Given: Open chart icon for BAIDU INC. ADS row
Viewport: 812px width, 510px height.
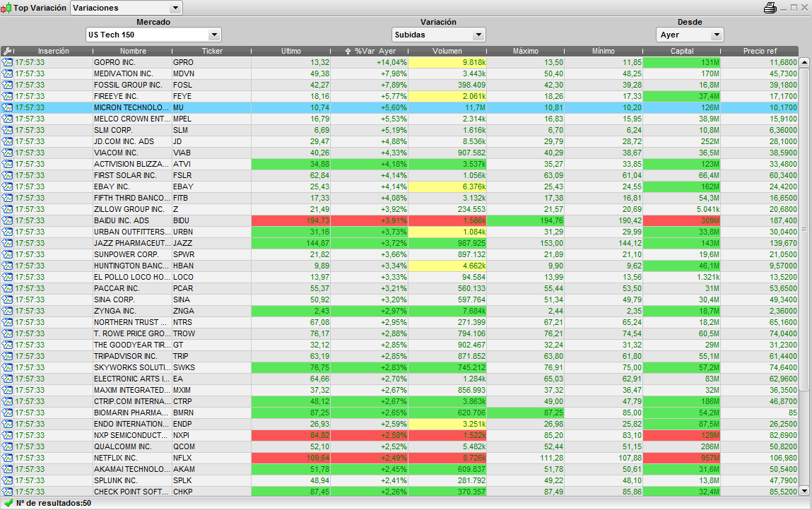Looking at the screenshot, I should (x=7, y=221).
